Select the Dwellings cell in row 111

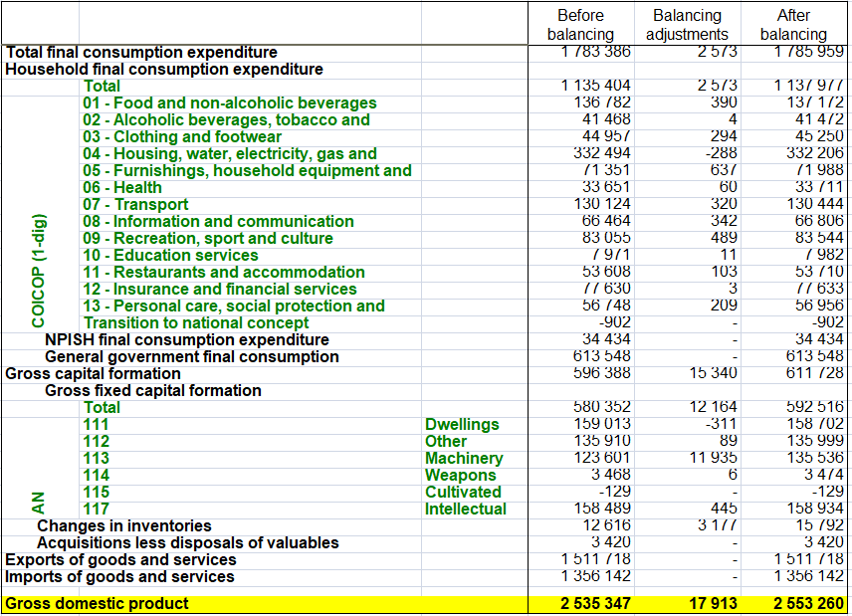(462, 424)
